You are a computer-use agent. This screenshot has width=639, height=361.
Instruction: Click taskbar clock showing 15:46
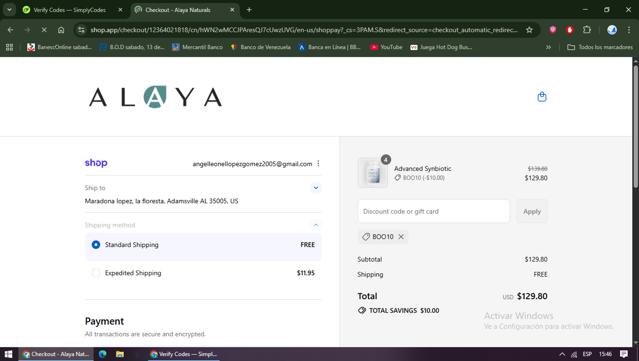(x=606, y=354)
